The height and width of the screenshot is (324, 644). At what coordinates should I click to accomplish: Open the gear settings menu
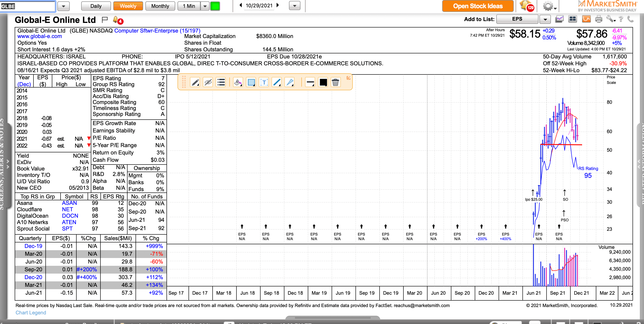(549, 6)
